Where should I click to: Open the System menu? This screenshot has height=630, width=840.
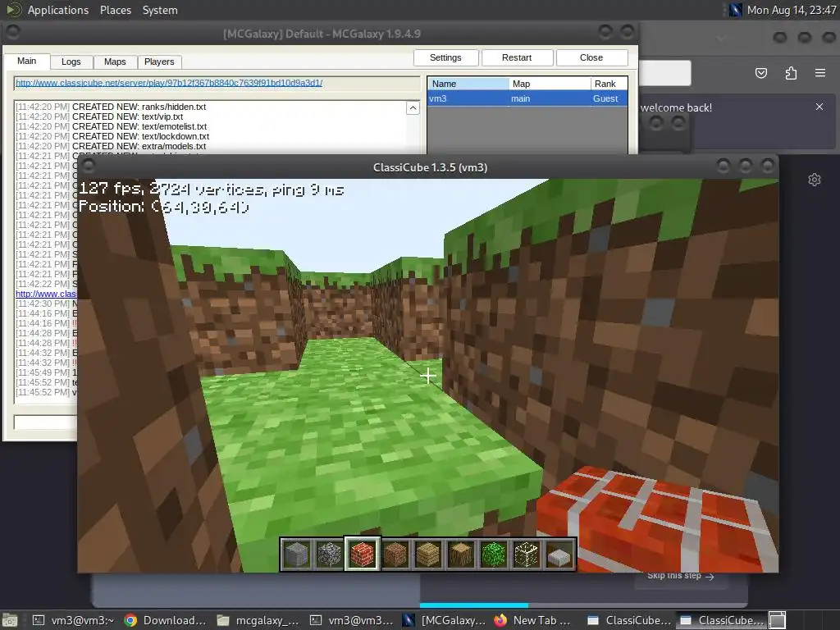[160, 10]
